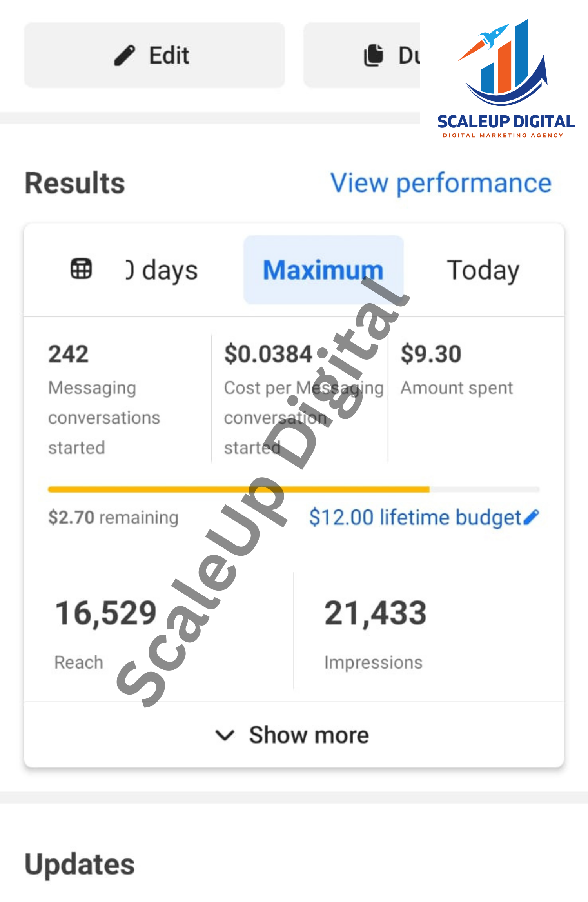Click the pencil icon beside lifetime budget
The height and width of the screenshot is (902, 588).
(532, 517)
